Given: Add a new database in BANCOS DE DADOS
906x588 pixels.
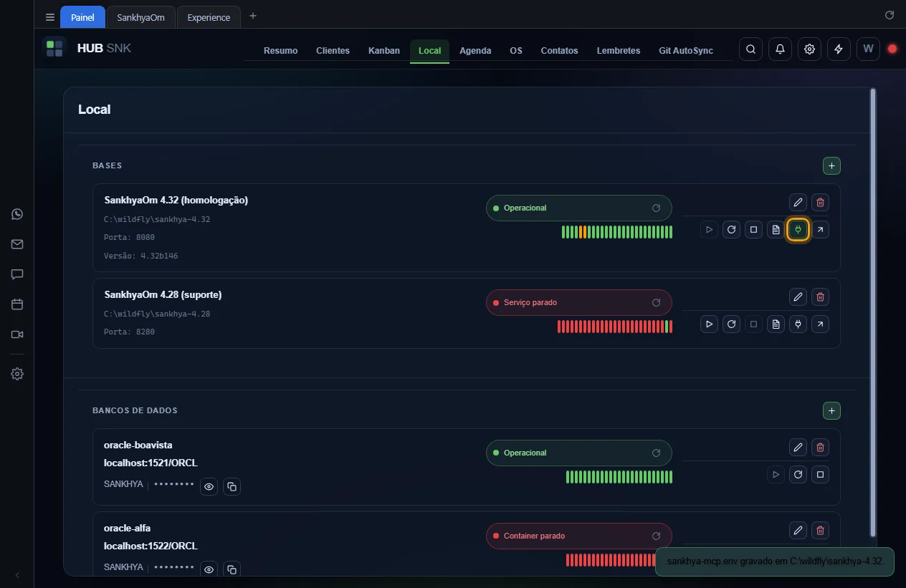Looking at the screenshot, I should [x=831, y=411].
